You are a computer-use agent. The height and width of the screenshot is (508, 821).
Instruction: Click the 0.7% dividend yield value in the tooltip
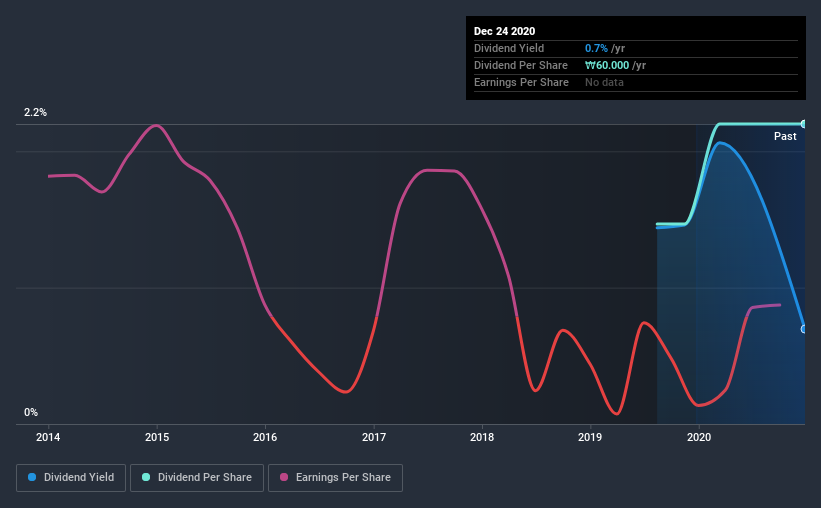[598, 48]
